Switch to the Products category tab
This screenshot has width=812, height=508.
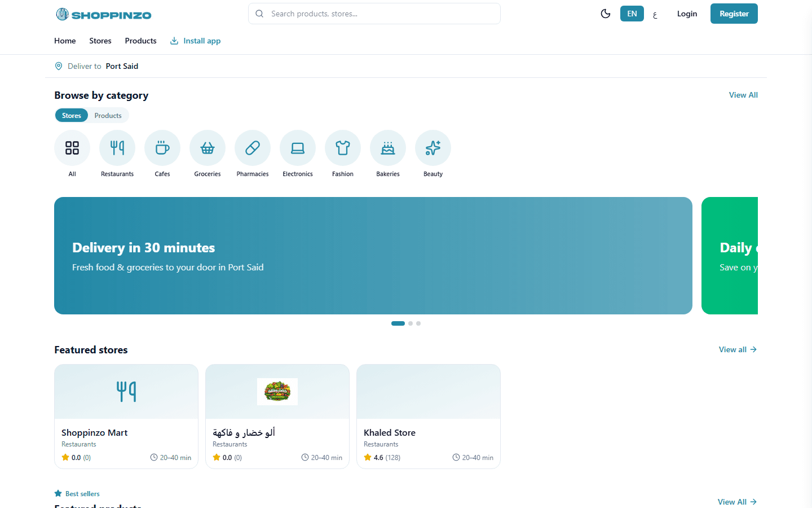coord(108,116)
